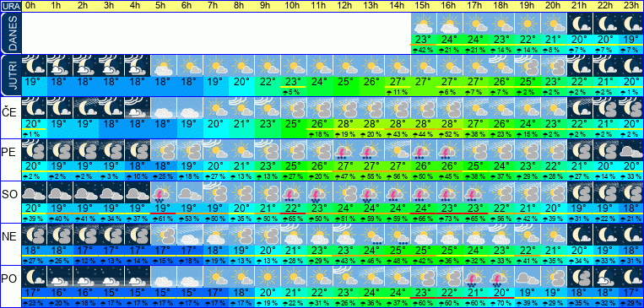Click the ČE day row label
The width and height of the screenshot is (644, 308).
coord(10,112)
